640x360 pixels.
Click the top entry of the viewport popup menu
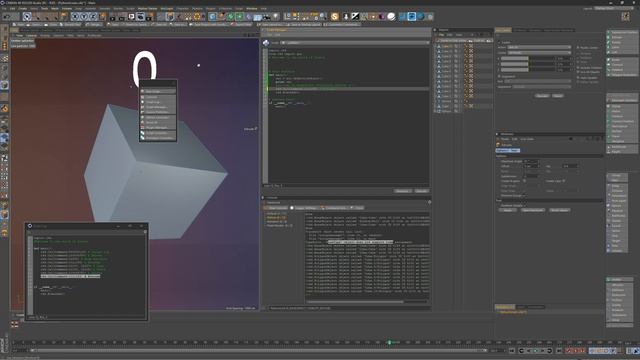tap(158, 91)
